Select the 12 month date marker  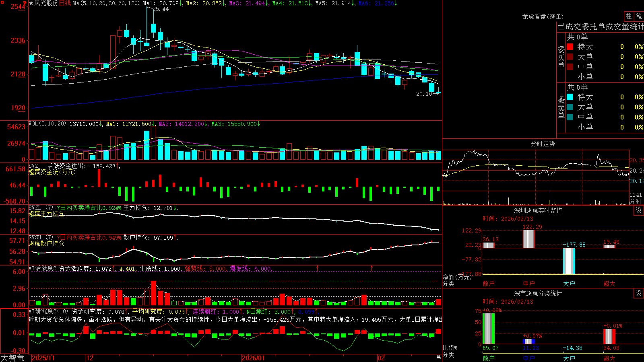point(90,358)
